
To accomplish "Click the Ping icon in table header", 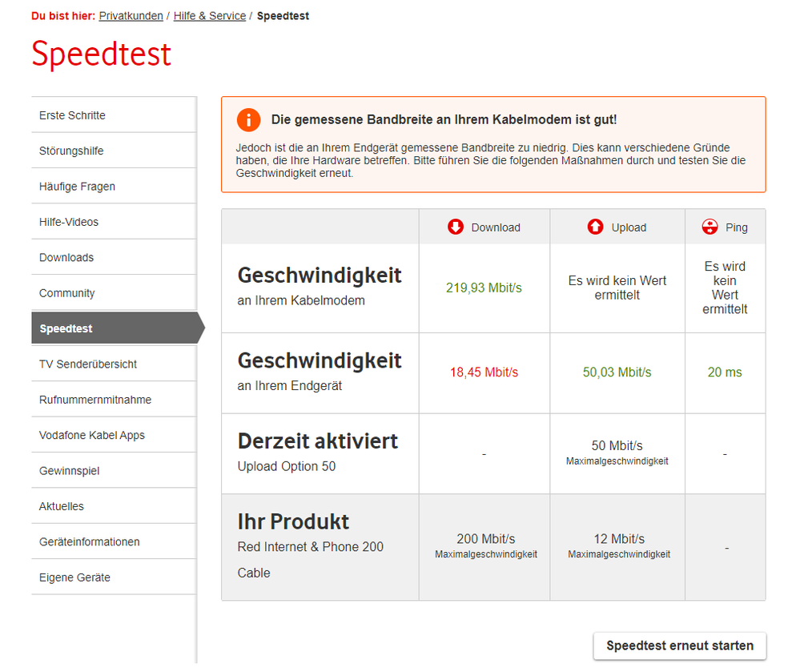I will click(710, 227).
